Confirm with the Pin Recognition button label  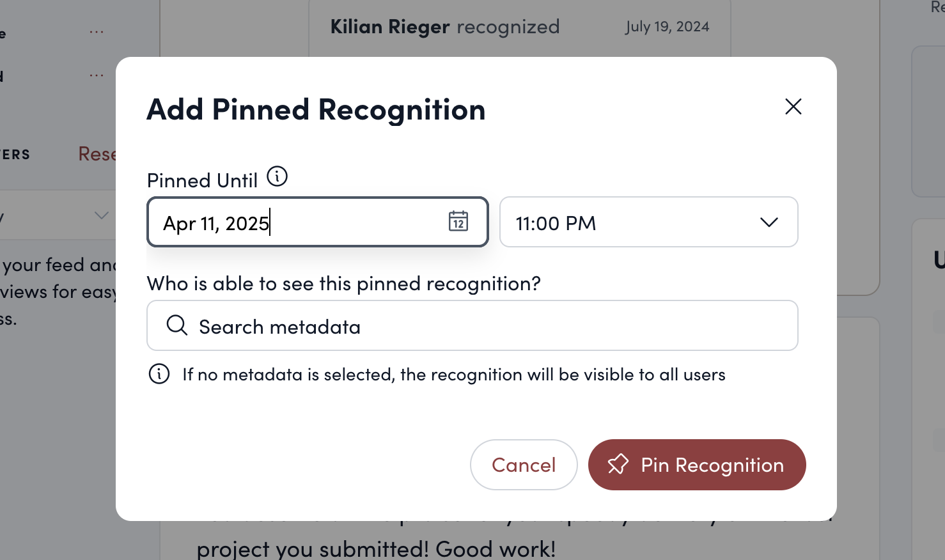[x=712, y=465]
